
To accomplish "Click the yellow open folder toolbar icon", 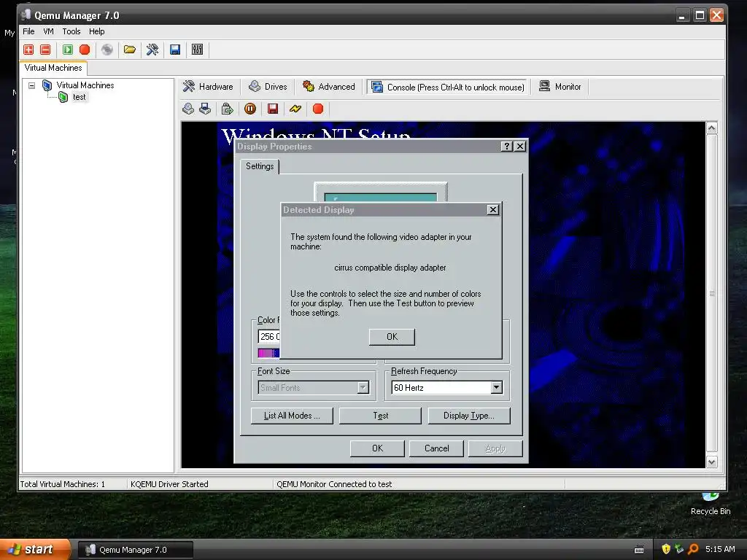I will coord(130,50).
